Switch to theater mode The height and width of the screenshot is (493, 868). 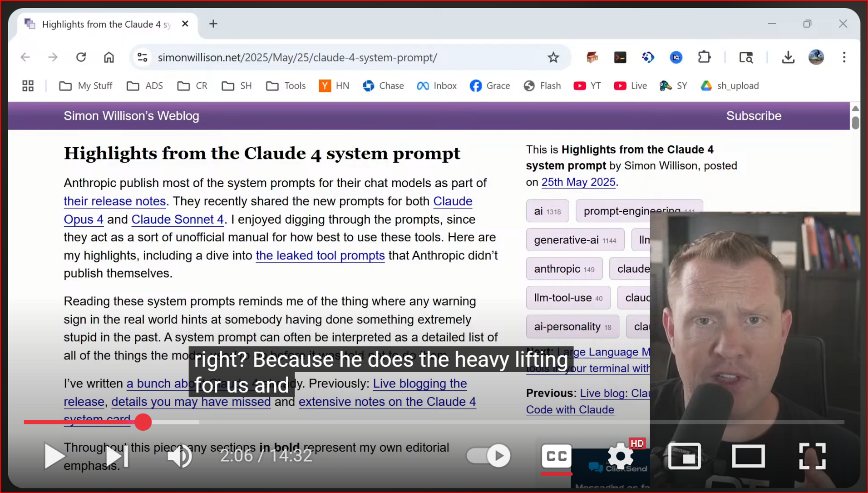(x=748, y=456)
